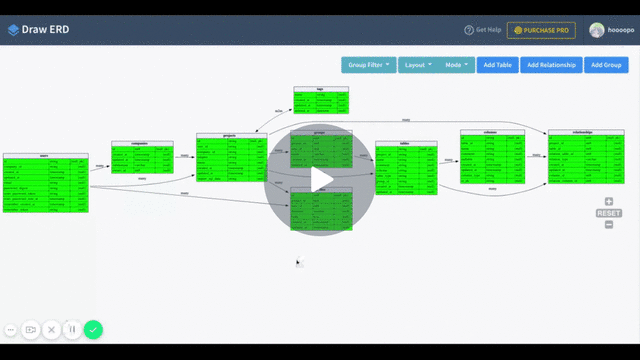Click the zoom in plus icon
The image size is (640, 360).
pos(609,202)
